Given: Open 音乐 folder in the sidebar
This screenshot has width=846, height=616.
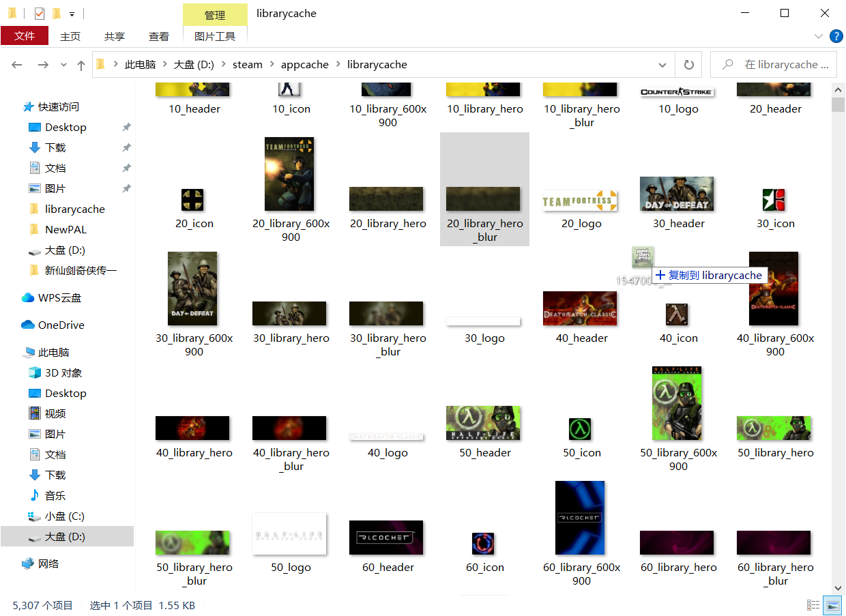Looking at the screenshot, I should [x=48, y=496].
